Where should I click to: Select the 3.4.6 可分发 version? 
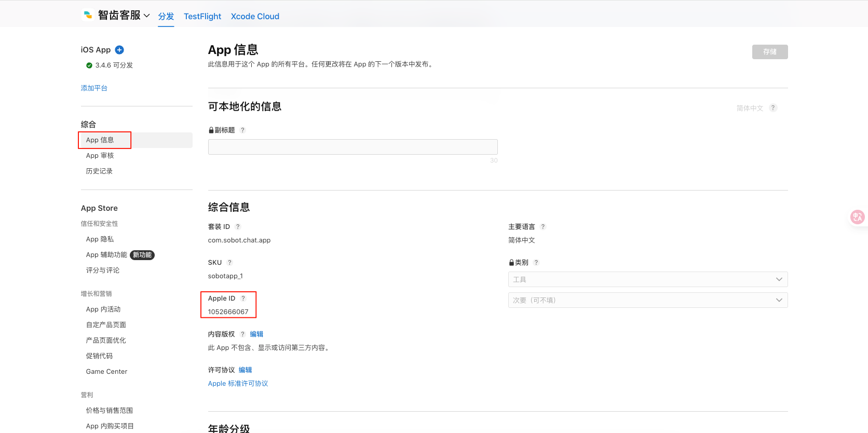tap(110, 65)
